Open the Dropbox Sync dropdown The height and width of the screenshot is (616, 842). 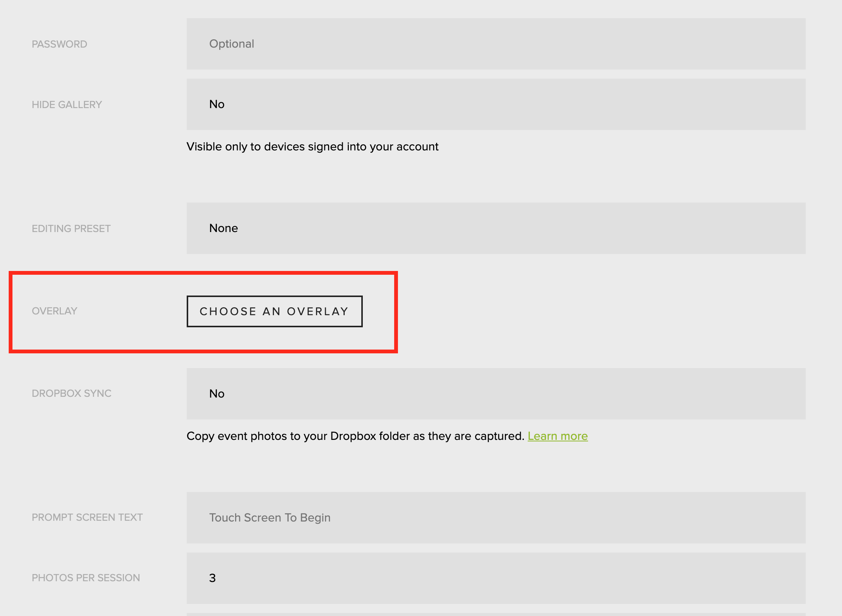point(496,394)
